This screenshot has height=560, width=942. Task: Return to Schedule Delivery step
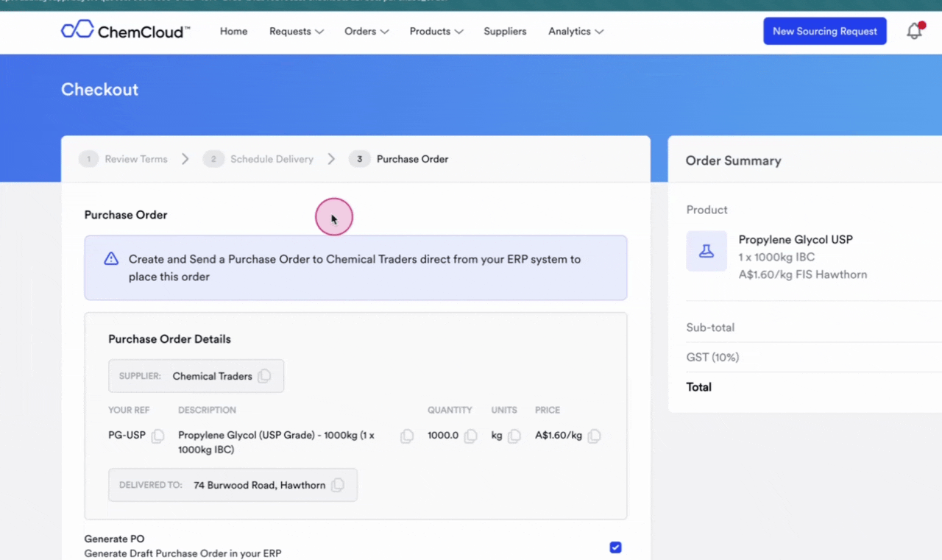(258, 159)
